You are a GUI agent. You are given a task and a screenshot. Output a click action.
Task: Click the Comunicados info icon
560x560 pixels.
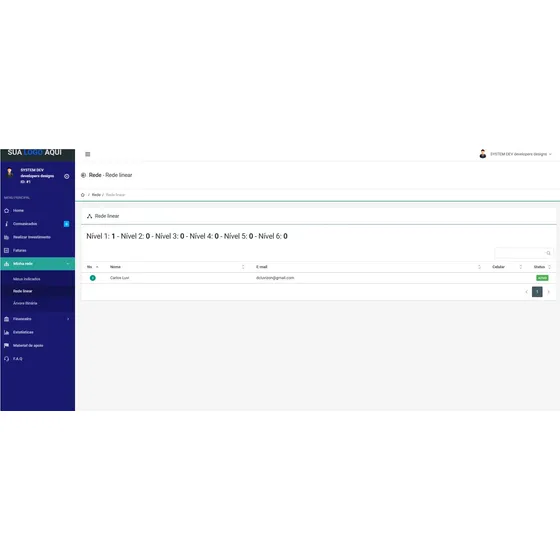(x=6, y=224)
